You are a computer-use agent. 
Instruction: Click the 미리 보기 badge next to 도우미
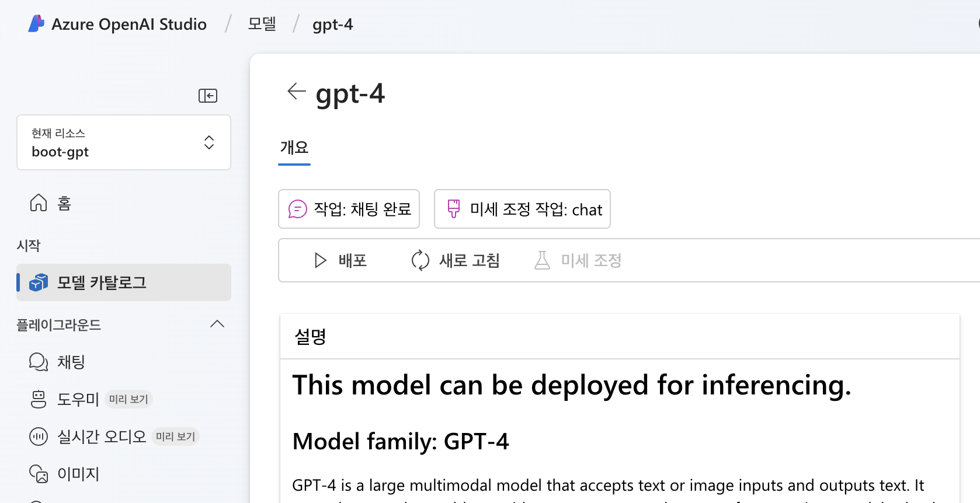128,399
